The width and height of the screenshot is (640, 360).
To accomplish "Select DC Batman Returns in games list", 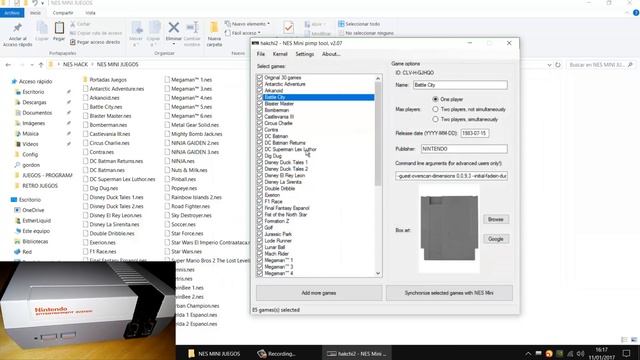I will [285, 142].
